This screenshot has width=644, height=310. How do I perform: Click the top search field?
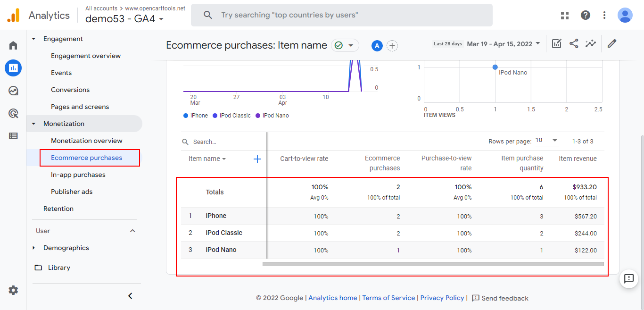(x=342, y=15)
